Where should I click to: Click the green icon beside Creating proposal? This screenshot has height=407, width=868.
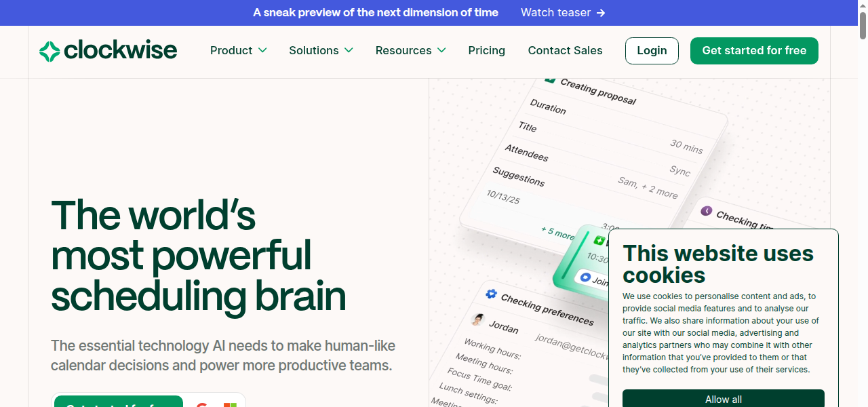pyautogui.click(x=551, y=80)
